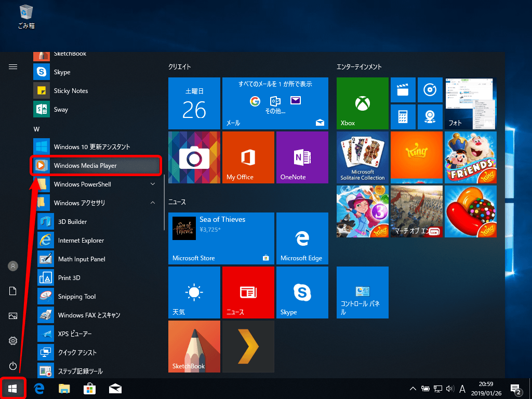
Task: Open コントロール パネル from its tile
Action: pyautogui.click(x=362, y=292)
